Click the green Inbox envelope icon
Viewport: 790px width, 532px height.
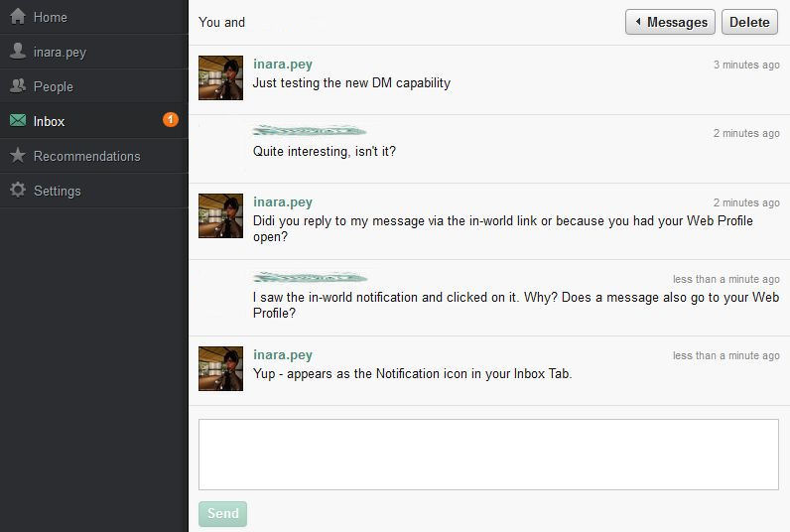[x=17, y=121]
